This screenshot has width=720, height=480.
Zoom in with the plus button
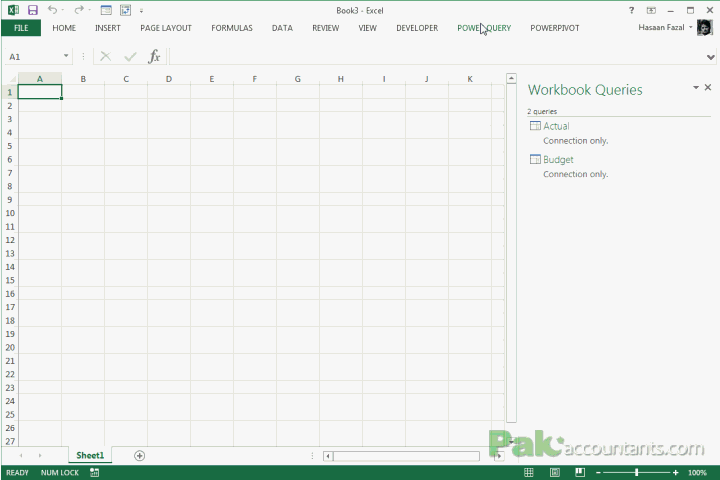[x=675, y=473]
